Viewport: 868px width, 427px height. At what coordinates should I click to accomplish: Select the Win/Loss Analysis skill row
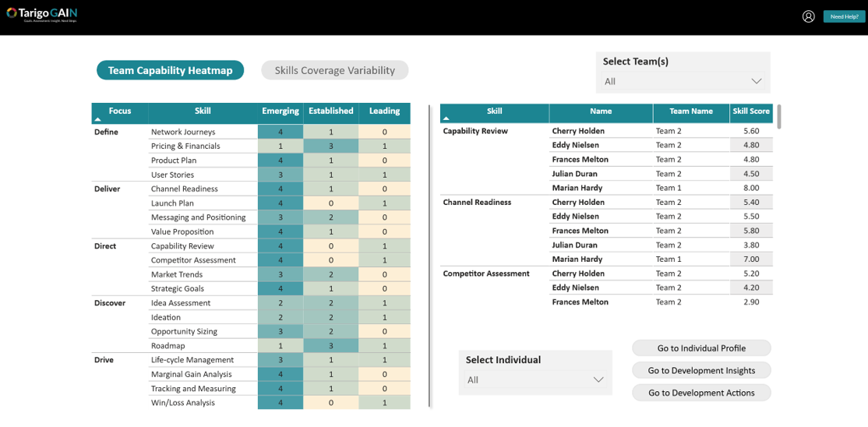pos(183,403)
